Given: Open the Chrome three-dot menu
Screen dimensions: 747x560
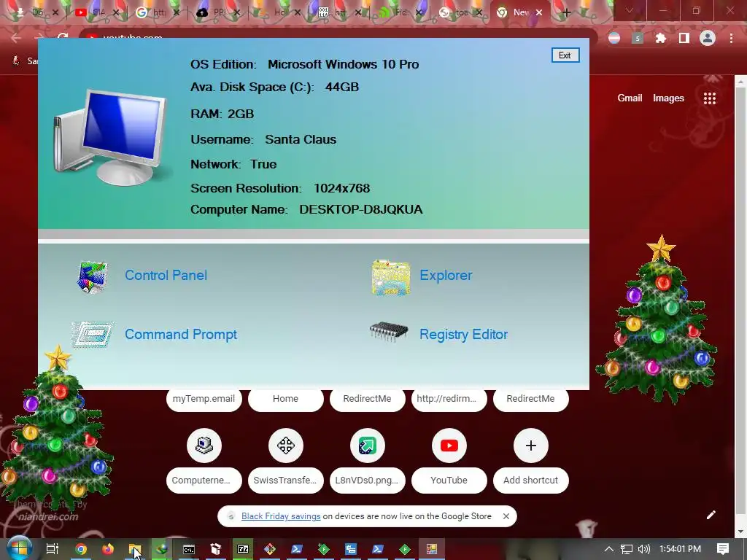Looking at the screenshot, I should pos(731,38).
